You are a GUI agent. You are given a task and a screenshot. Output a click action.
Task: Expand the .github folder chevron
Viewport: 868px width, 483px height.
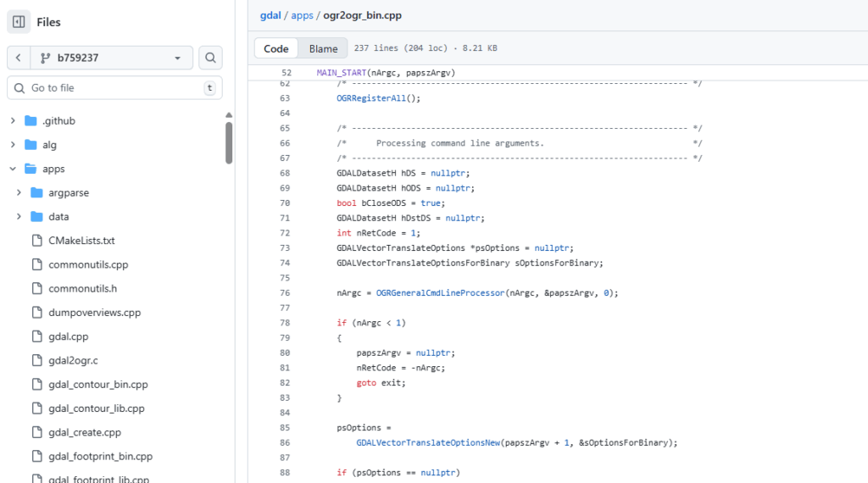pyautogui.click(x=13, y=120)
